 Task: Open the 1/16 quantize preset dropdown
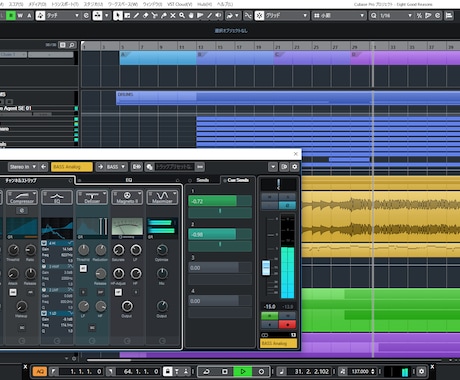tap(396, 15)
